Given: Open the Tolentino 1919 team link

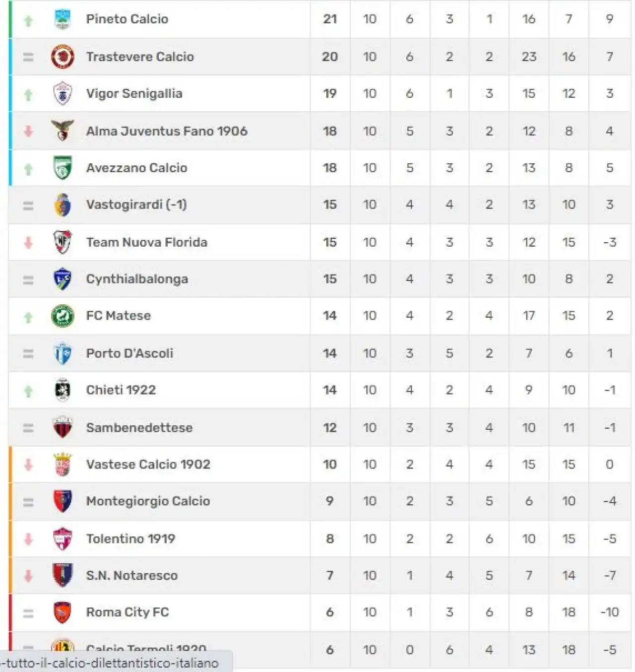Looking at the screenshot, I should 130,538.
